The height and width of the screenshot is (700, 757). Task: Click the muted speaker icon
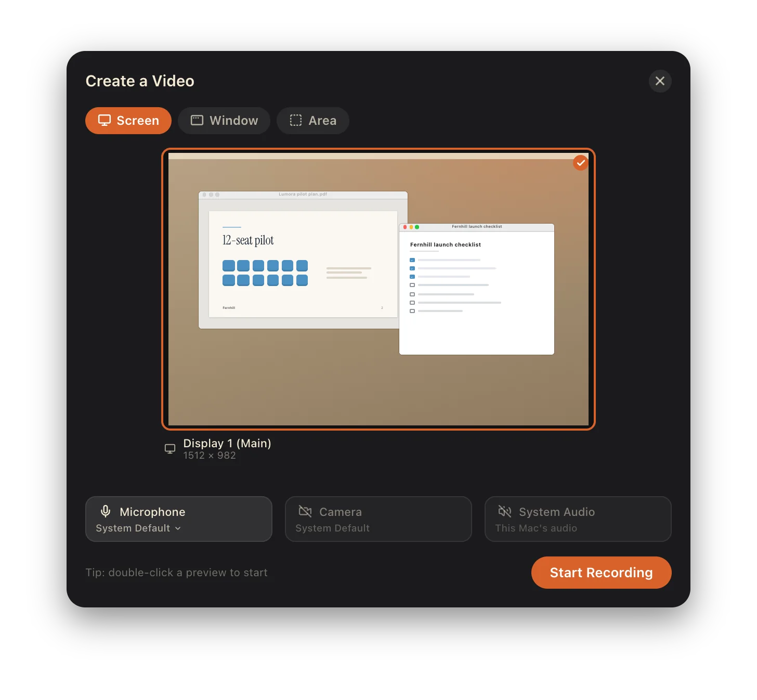coord(505,512)
